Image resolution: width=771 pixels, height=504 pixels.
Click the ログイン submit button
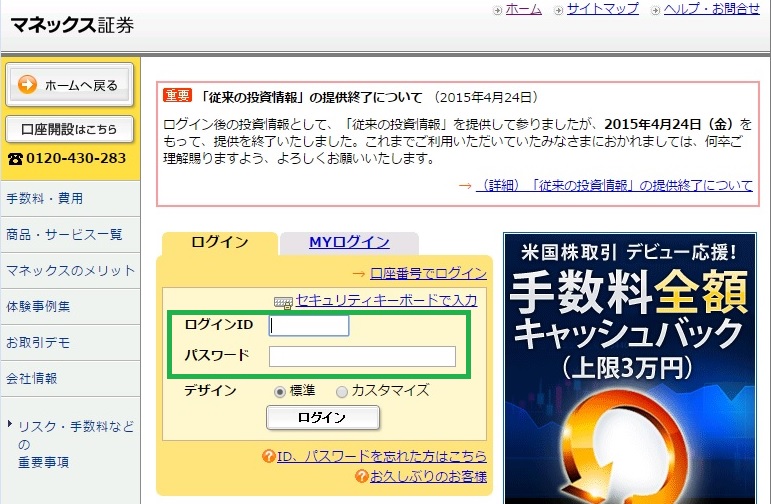point(323,417)
